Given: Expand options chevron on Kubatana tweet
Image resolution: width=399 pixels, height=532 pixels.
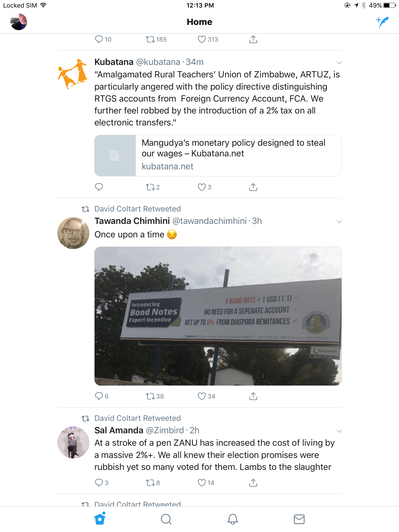Looking at the screenshot, I should [x=339, y=63].
